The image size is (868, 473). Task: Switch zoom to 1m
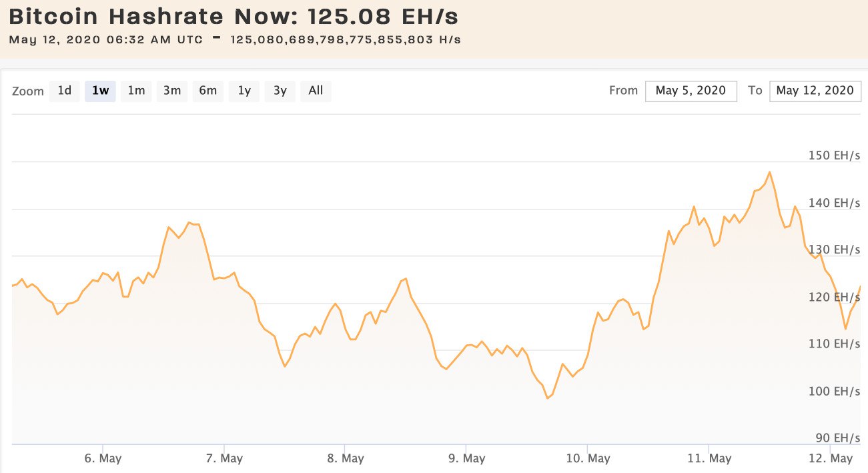(x=136, y=91)
